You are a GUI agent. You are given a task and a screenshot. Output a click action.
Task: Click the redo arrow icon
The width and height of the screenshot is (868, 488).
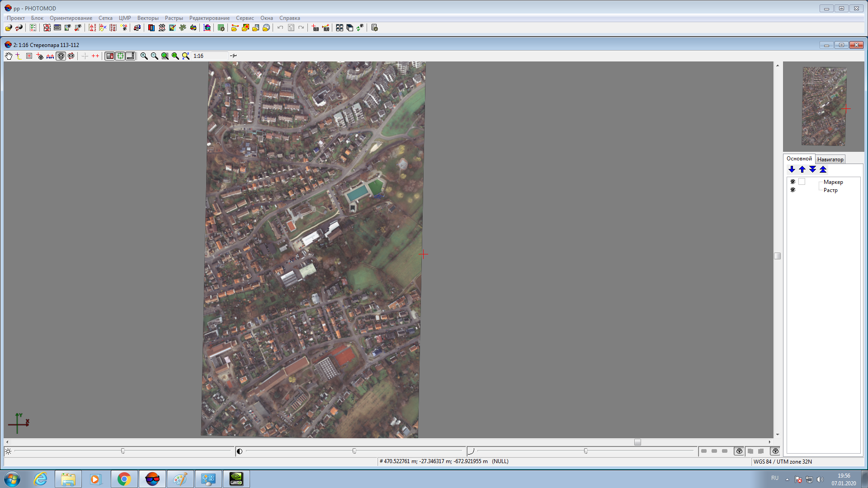click(301, 28)
